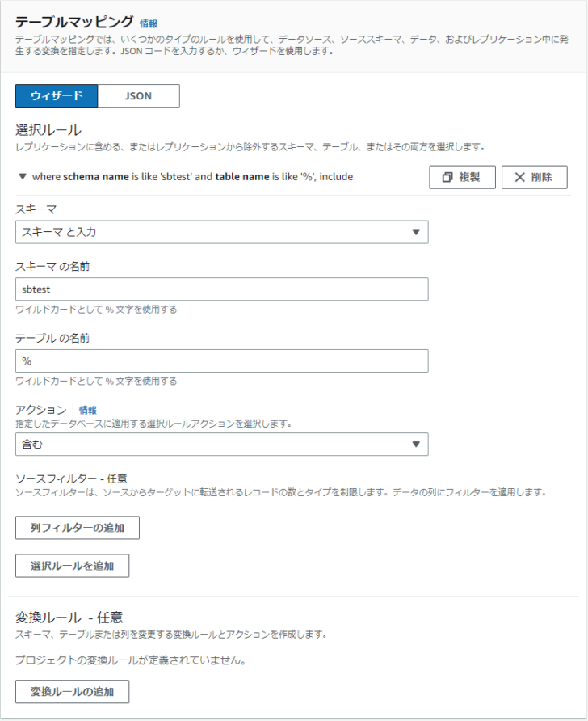Viewport: 588px width, 721px height.
Task: Open the 含む action dropdown
Action: pos(223,444)
